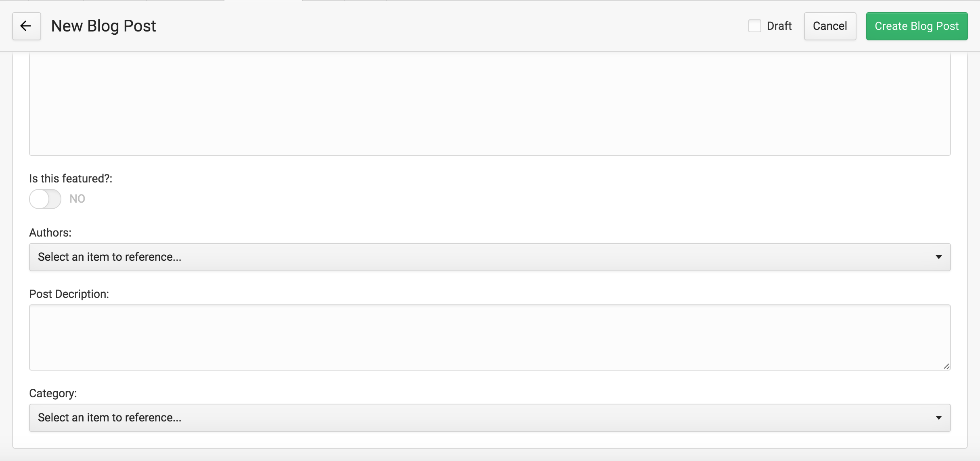The height and width of the screenshot is (461, 980).
Task: Focus the large content editor area at top
Action: (490, 104)
